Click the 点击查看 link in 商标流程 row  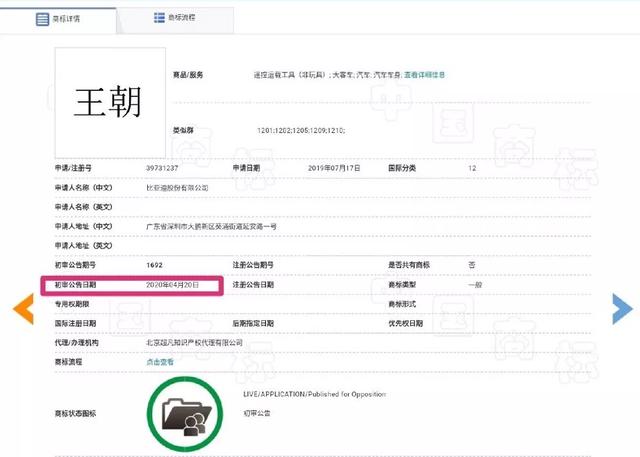(x=160, y=362)
